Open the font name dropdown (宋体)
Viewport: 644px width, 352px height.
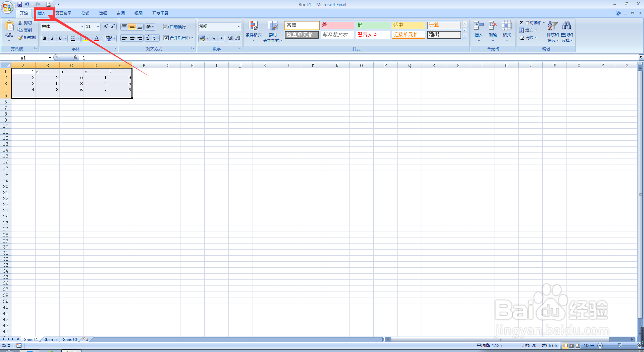[x=82, y=27]
